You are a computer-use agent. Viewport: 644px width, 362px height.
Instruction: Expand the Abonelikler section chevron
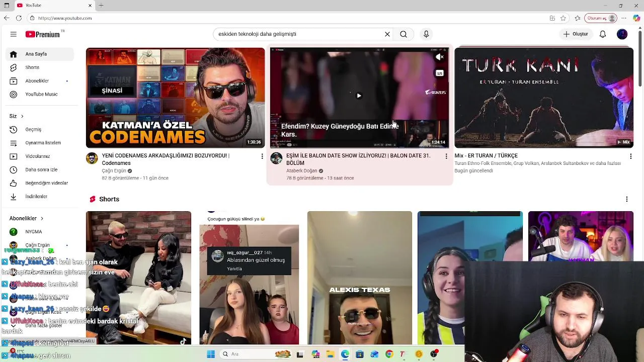(42, 218)
